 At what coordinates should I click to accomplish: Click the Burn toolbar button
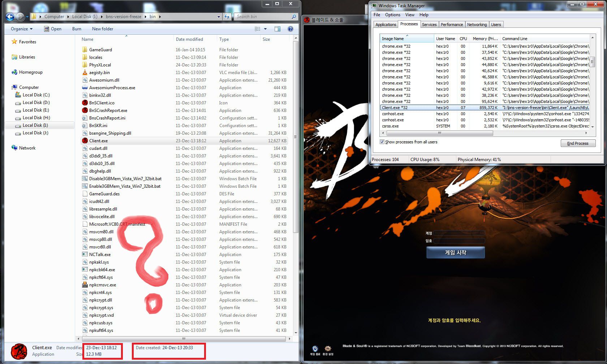pos(77,29)
